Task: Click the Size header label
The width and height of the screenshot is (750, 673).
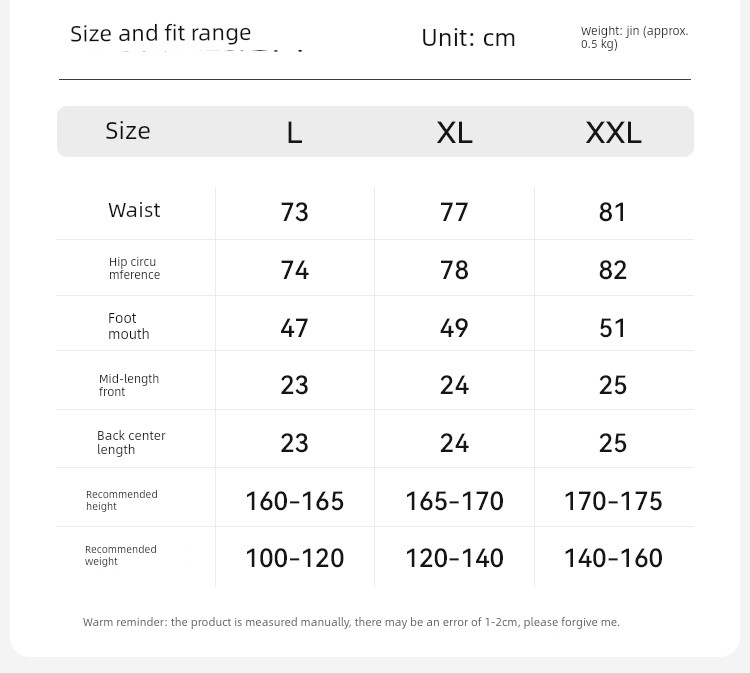Action: tap(128, 131)
